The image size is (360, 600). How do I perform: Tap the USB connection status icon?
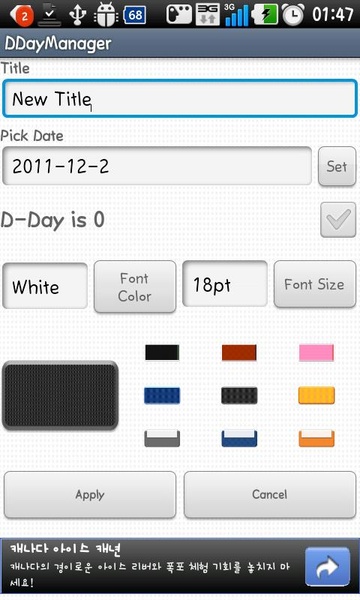(77, 14)
